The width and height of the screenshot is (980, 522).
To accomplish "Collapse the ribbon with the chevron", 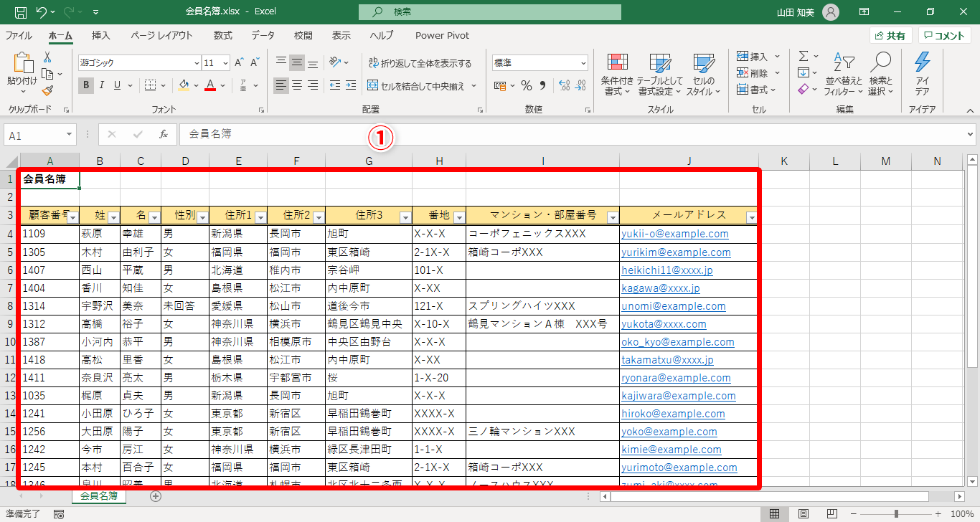I will tap(970, 110).
